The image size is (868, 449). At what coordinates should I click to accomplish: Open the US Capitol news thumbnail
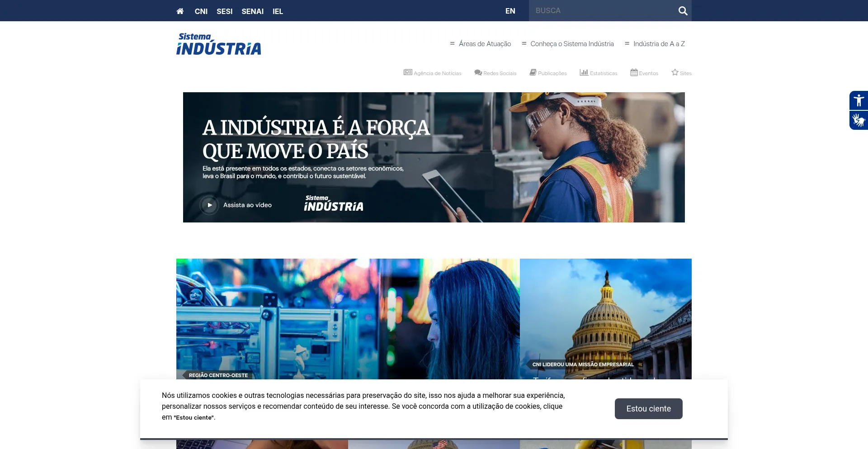click(x=605, y=317)
